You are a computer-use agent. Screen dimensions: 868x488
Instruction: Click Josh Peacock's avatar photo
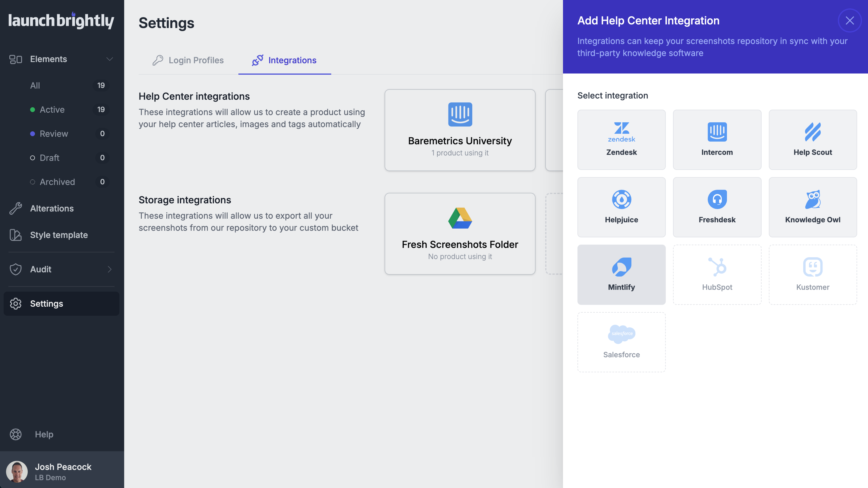pyautogui.click(x=17, y=472)
